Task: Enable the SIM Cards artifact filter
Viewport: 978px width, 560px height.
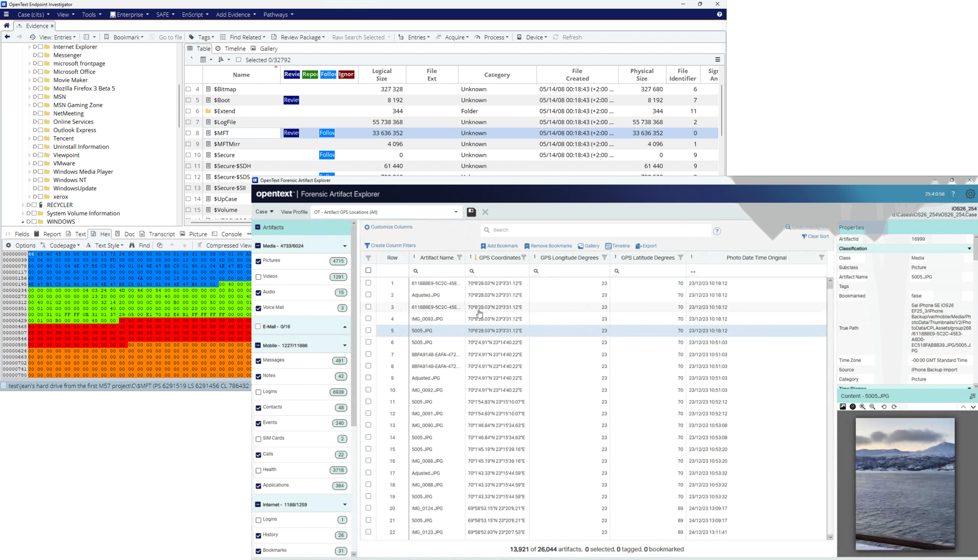Action: pyautogui.click(x=259, y=439)
